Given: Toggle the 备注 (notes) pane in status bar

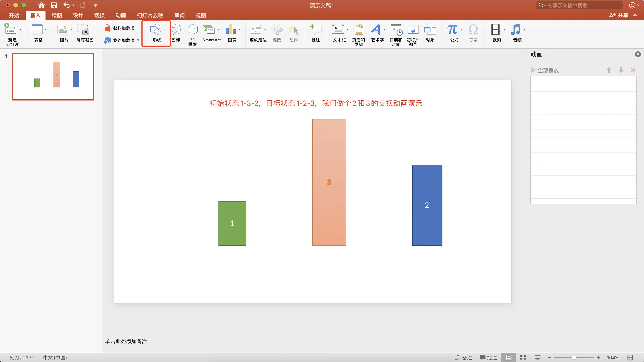Looking at the screenshot, I should pyautogui.click(x=463, y=358).
